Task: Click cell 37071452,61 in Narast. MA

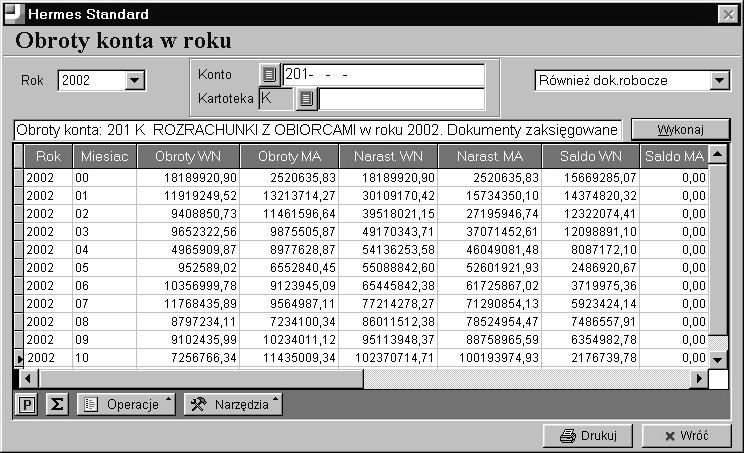Action: click(490, 232)
